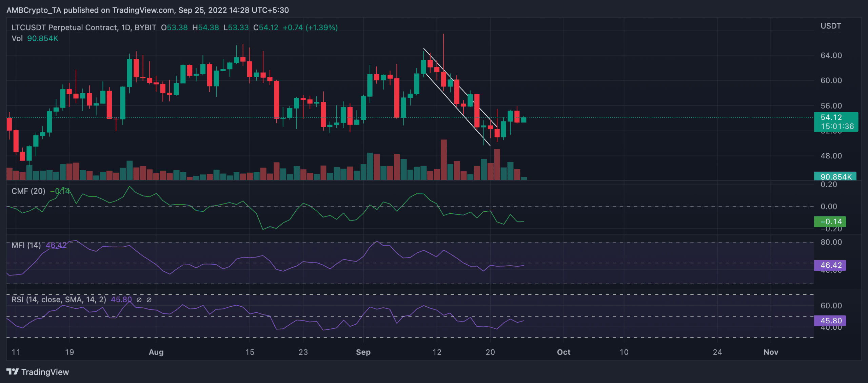Click the CMF legend value -0.14
This screenshot has height=383, width=868.
tap(60, 191)
